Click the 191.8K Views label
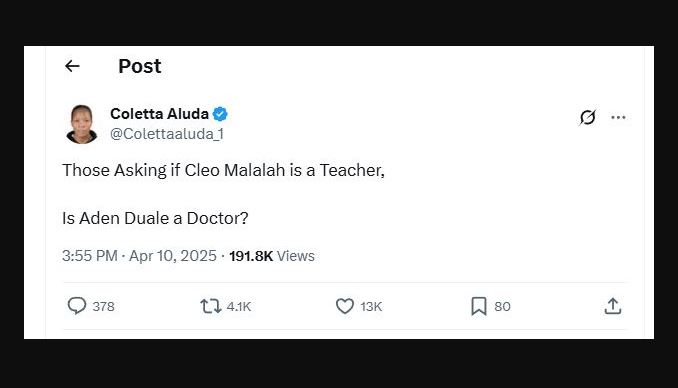This screenshot has height=388, width=678. point(272,256)
